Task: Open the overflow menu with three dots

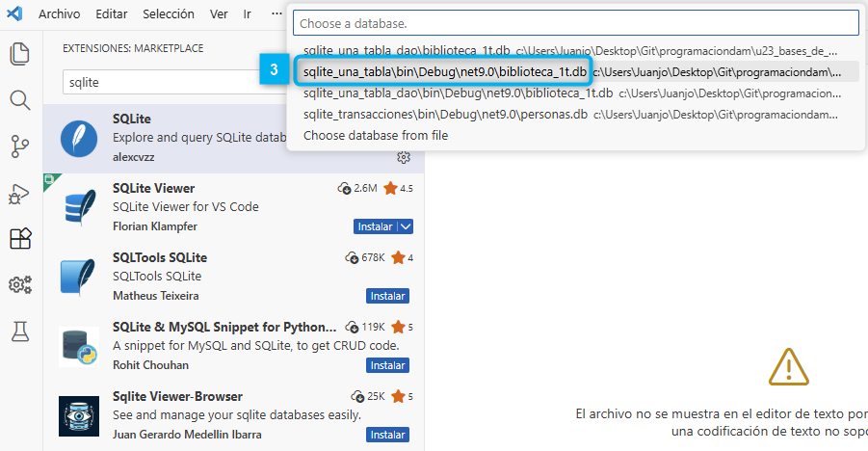Action: point(277,14)
